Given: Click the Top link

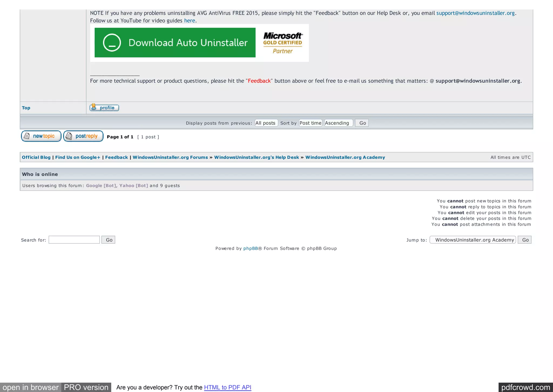Looking at the screenshot, I should [26, 108].
